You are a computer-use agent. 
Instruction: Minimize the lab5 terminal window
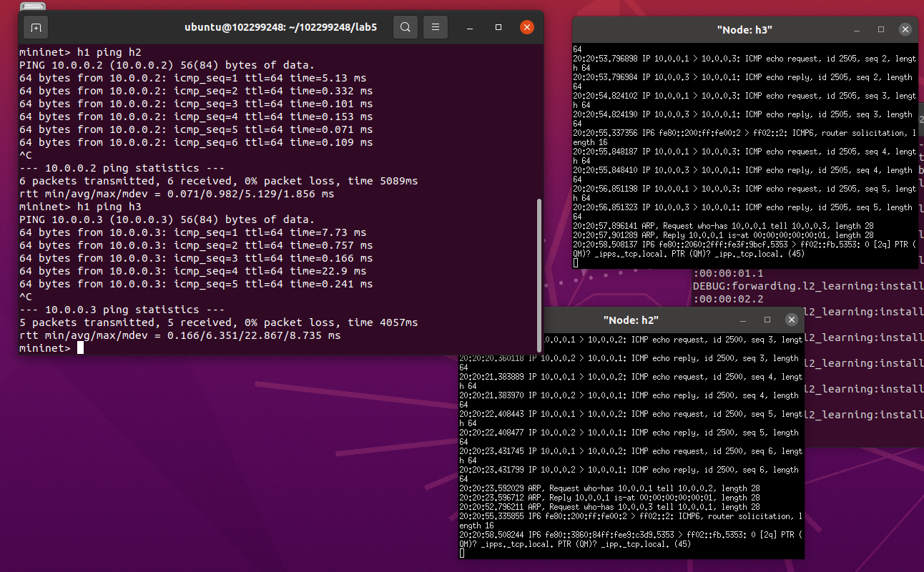coord(470,28)
